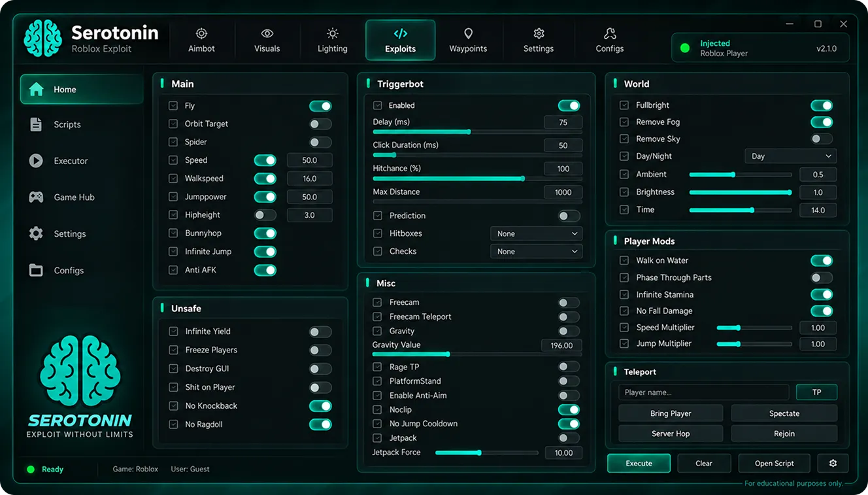Turn off the Fly toggle switch
The width and height of the screenshot is (868, 495).
pos(320,106)
